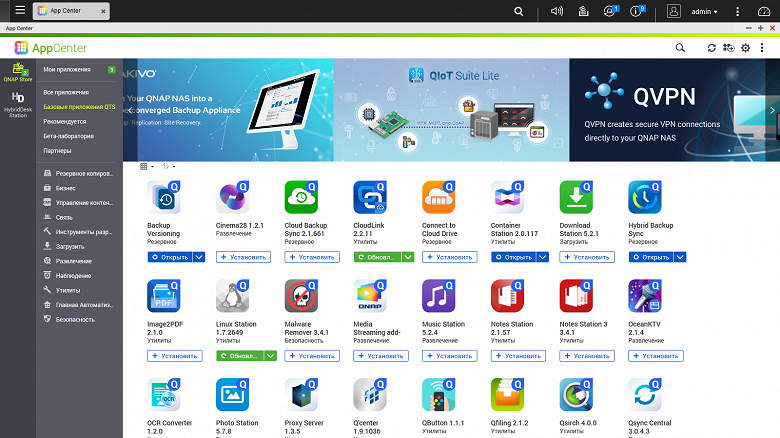Screen dimensions: 780x438
Task: Open the grid view mode dropdown
Action: 147,166
